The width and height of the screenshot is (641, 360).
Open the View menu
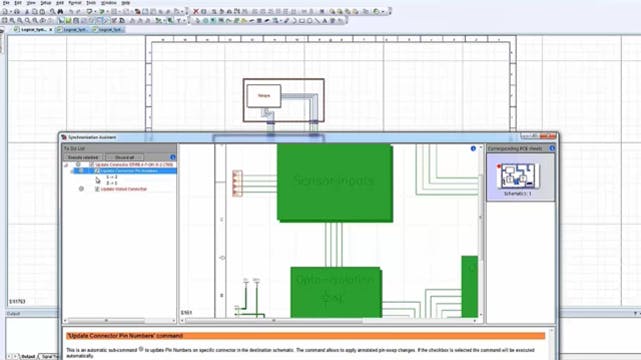click(x=31, y=3)
